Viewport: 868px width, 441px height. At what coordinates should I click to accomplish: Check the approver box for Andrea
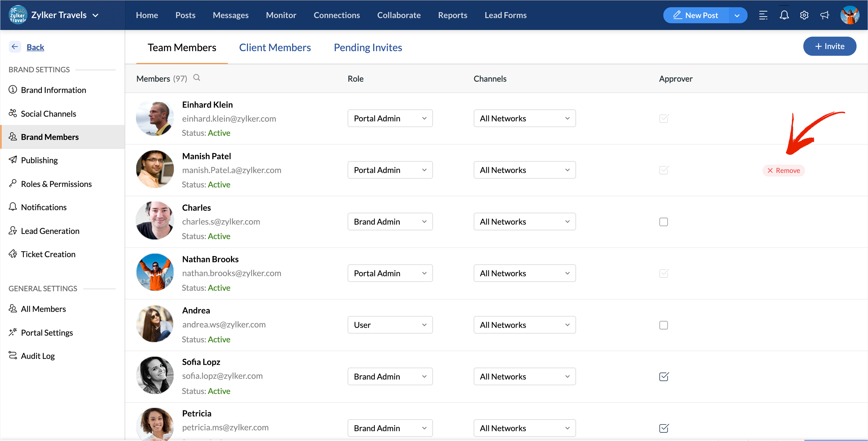663,325
